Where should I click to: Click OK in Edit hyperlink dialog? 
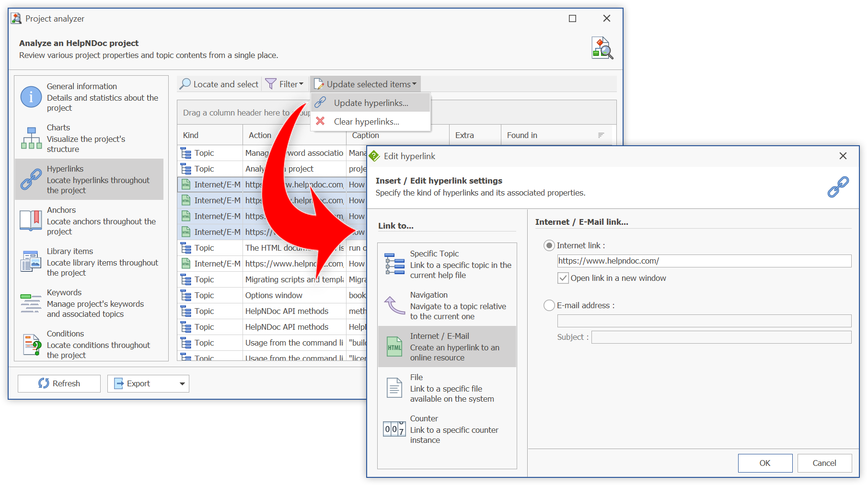pyautogui.click(x=764, y=463)
